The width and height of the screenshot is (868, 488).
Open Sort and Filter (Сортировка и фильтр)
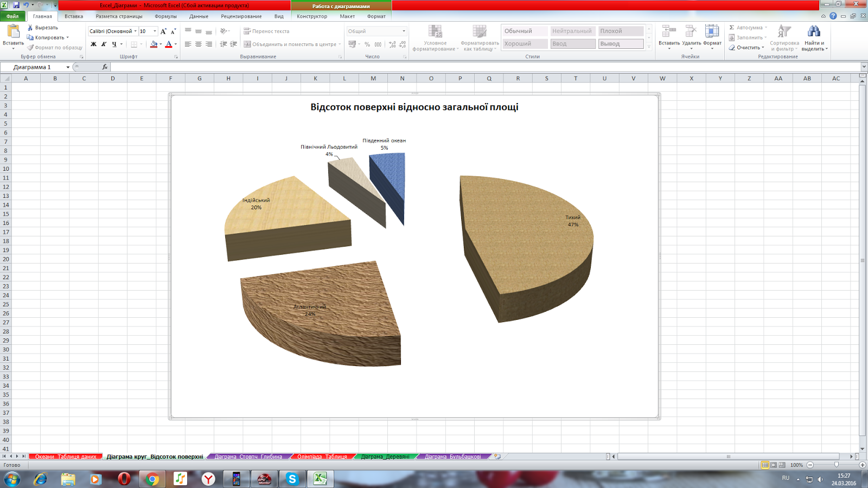[784, 38]
